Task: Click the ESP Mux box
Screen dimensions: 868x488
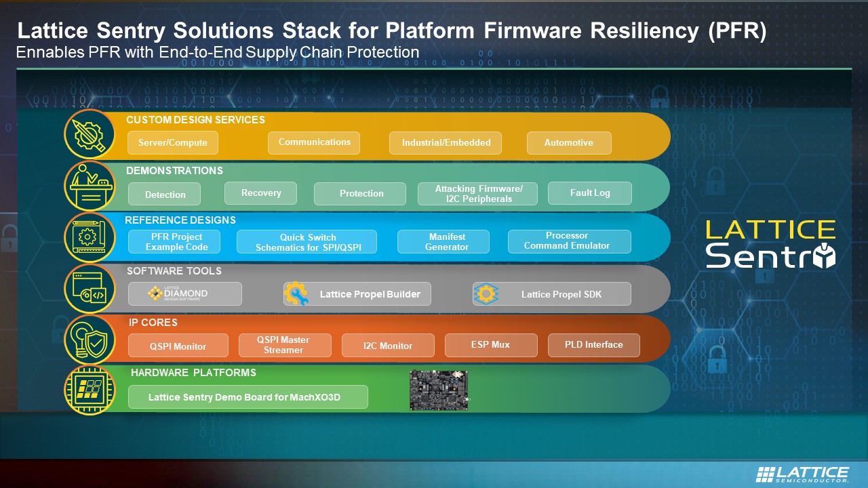Action: coord(490,345)
